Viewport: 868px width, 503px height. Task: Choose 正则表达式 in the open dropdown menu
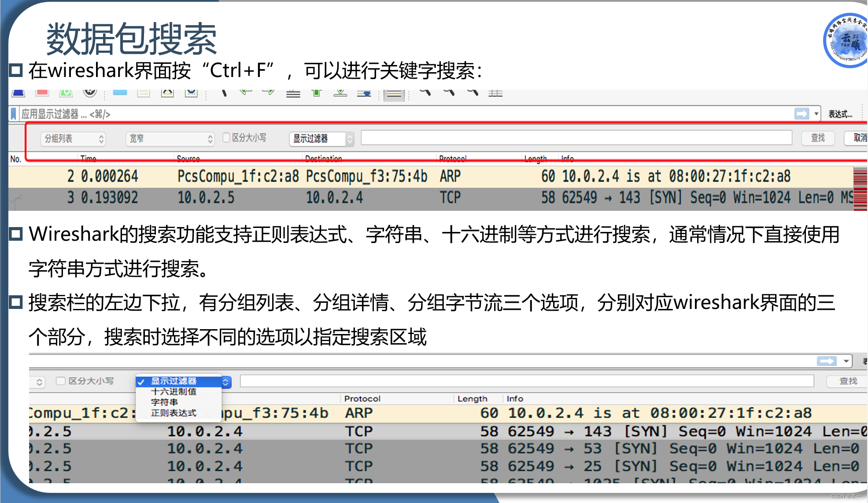[173, 412]
